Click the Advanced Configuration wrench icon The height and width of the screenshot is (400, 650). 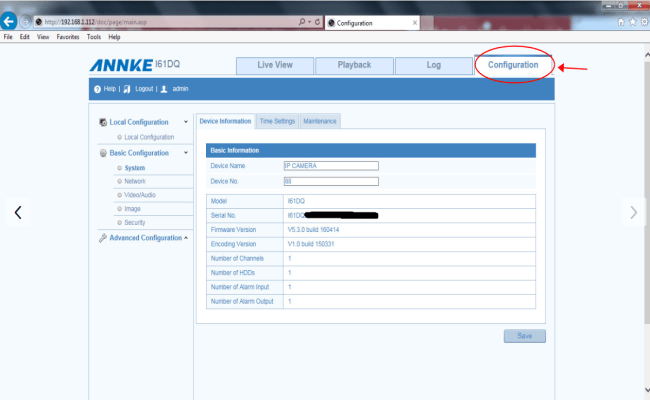click(103, 238)
